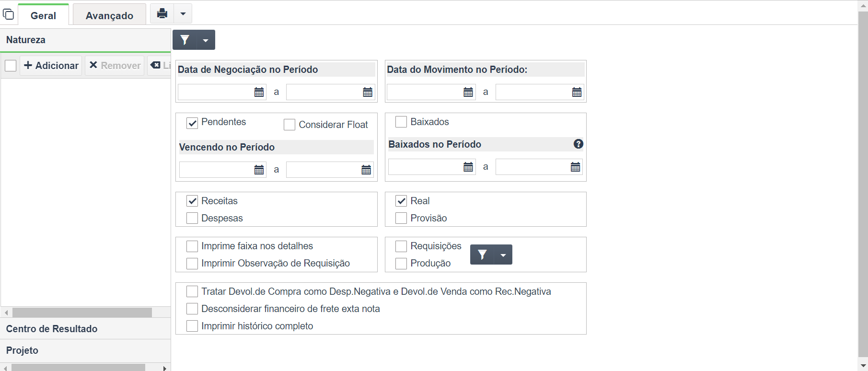Uncheck the Pendentes checkbox

pyautogui.click(x=192, y=123)
